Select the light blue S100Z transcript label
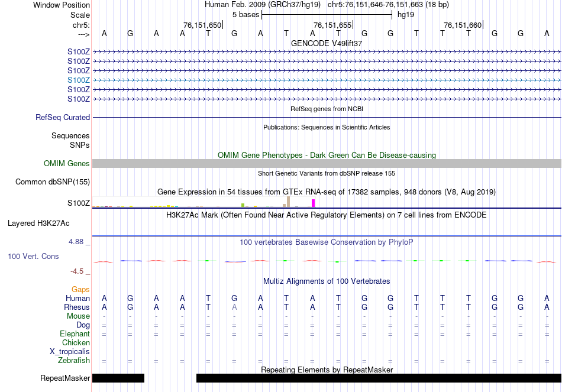The height and width of the screenshot is (392, 562). (x=79, y=80)
